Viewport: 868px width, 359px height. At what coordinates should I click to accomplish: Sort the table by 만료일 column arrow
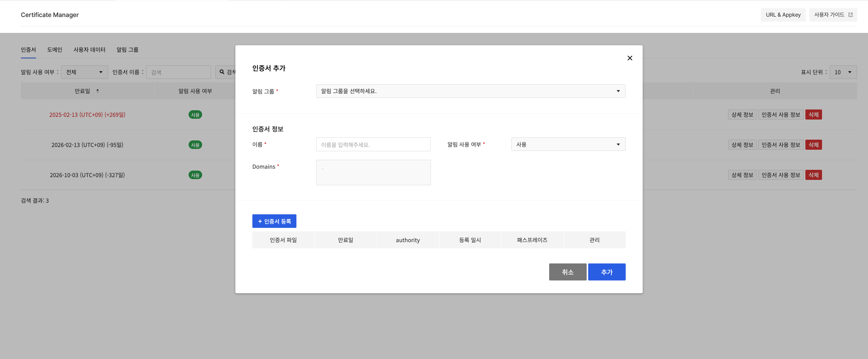[98, 91]
